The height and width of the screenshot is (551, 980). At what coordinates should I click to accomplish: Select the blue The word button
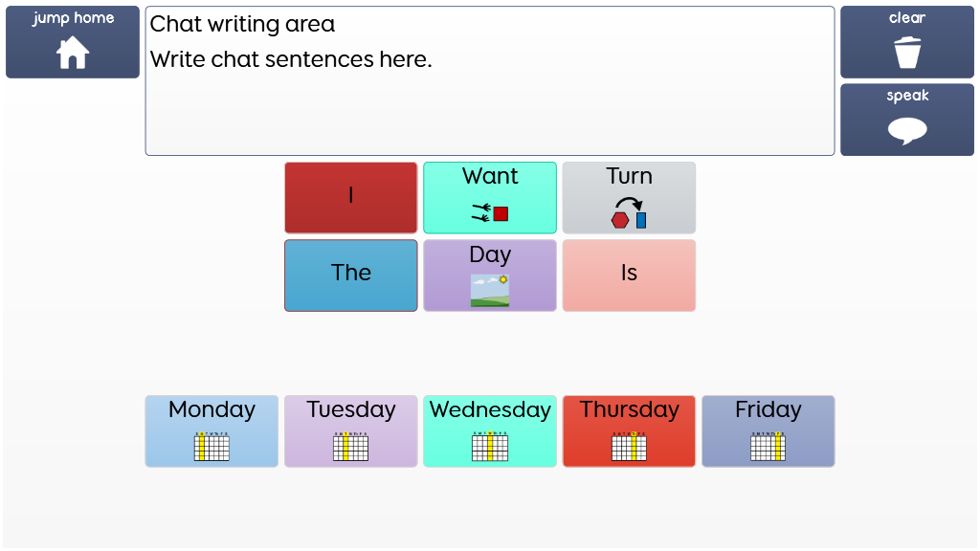pos(351,275)
